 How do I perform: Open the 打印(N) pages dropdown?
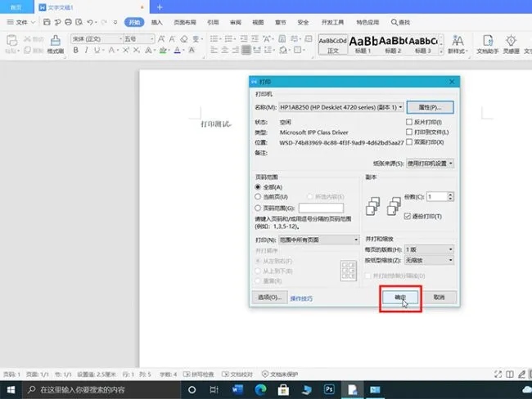click(x=318, y=240)
